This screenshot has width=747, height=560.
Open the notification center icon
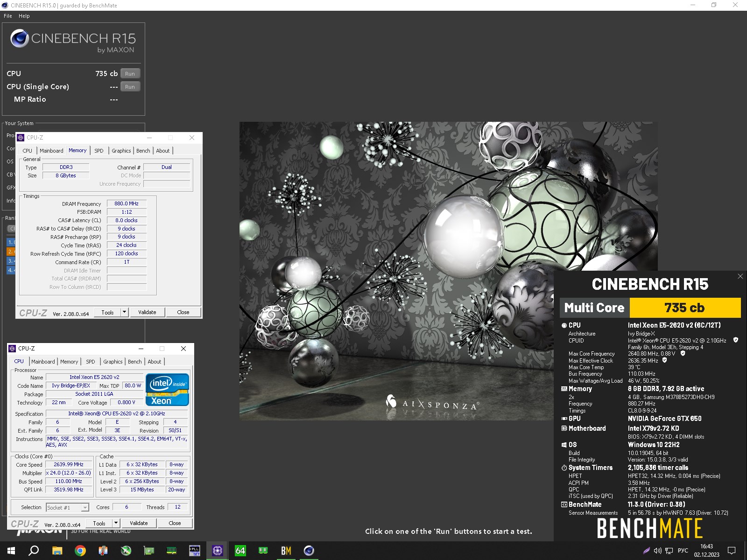coord(732,551)
